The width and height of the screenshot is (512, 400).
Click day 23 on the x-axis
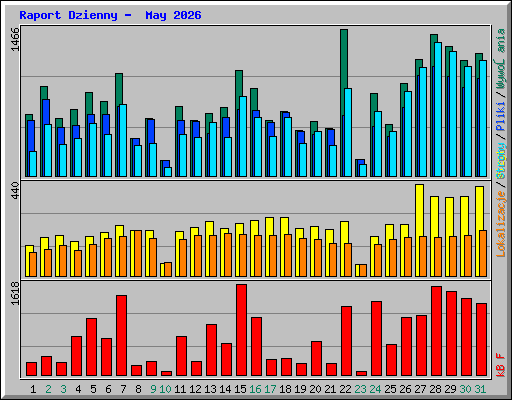click(360, 389)
